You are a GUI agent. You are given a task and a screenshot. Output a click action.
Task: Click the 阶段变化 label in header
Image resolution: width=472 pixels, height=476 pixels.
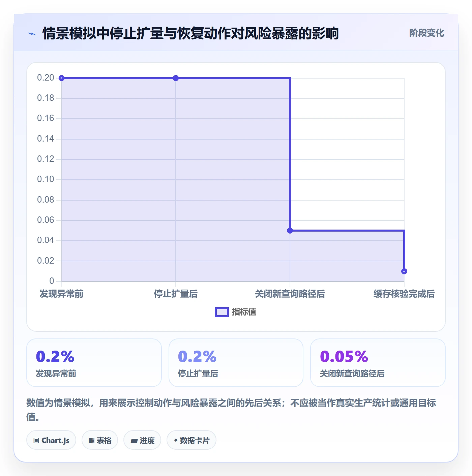426,33
